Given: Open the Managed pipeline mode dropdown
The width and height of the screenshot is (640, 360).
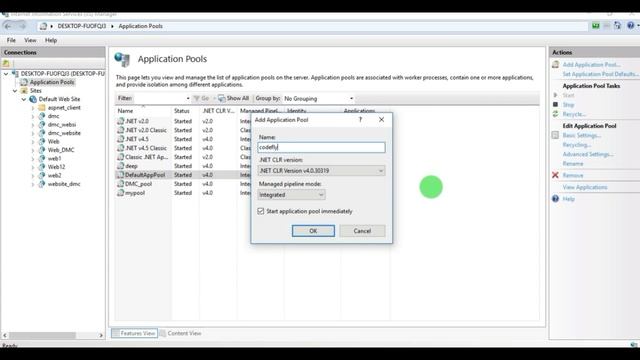Looking at the screenshot, I should point(291,195).
